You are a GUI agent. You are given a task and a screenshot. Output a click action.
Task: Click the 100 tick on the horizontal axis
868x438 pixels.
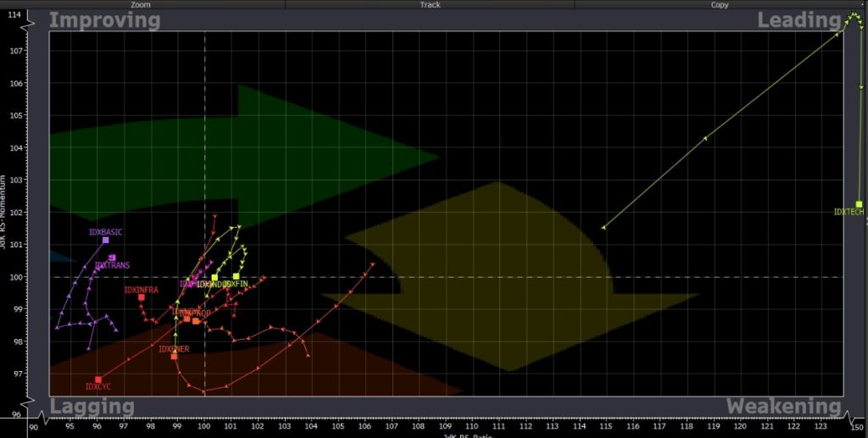coord(205,426)
